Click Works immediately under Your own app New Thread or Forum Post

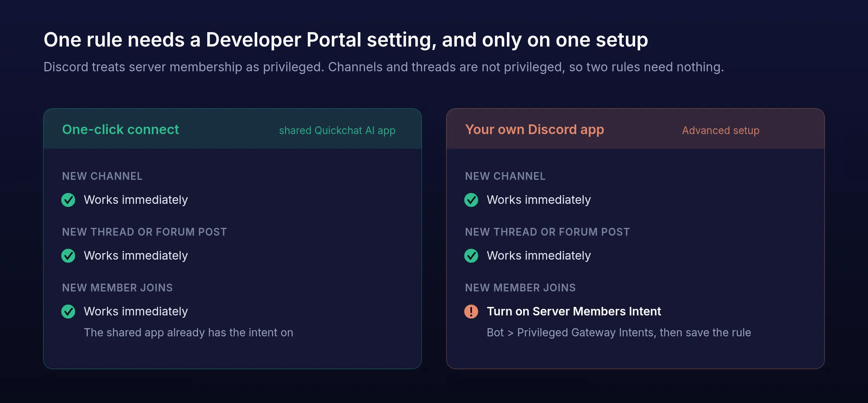tap(539, 256)
